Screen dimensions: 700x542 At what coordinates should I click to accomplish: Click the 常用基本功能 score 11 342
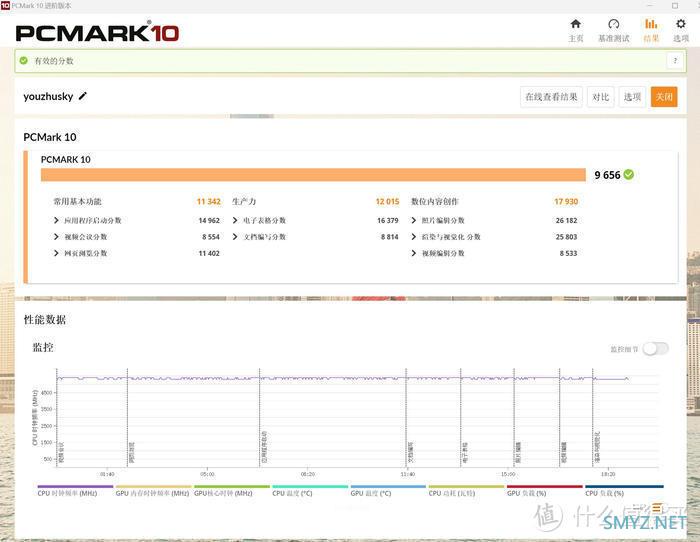(208, 201)
